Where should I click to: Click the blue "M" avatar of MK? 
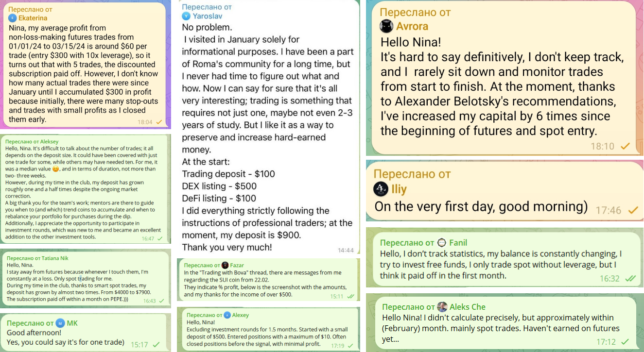point(60,323)
